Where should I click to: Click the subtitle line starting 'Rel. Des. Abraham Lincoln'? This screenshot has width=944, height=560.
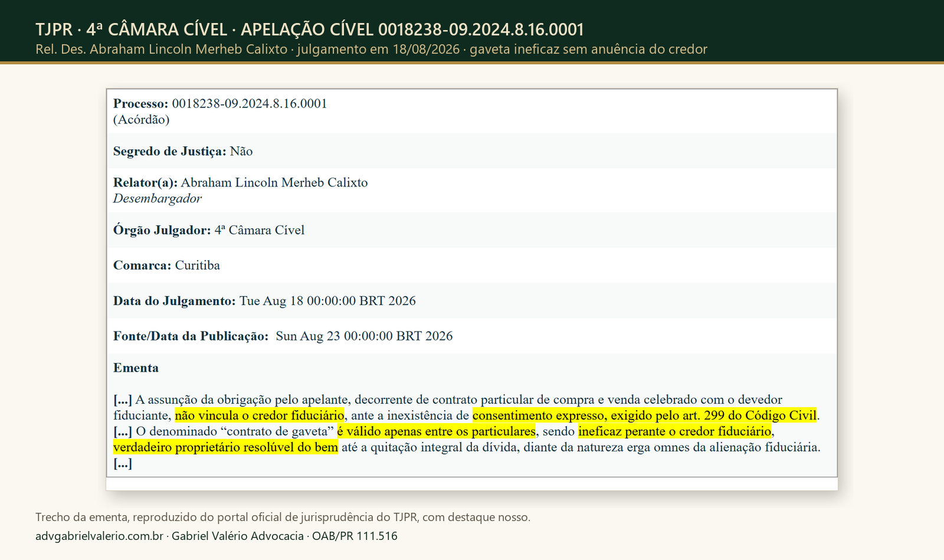tap(371, 49)
